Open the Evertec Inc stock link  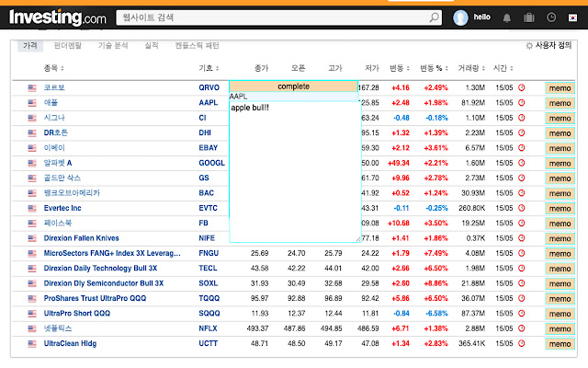(x=62, y=208)
